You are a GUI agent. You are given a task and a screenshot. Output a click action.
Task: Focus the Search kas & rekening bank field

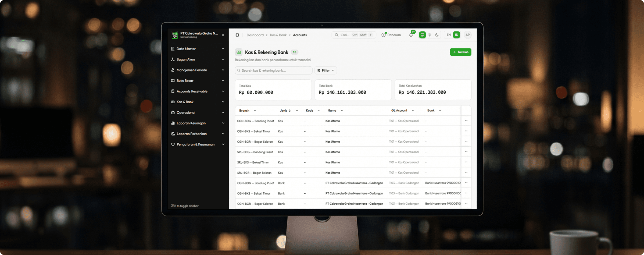[274, 70]
